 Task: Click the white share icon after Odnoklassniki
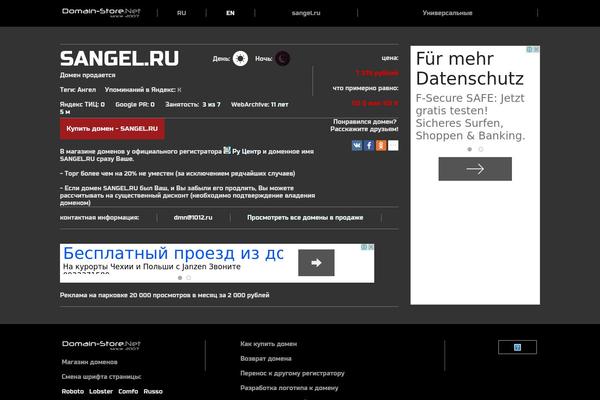tap(393, 145)
